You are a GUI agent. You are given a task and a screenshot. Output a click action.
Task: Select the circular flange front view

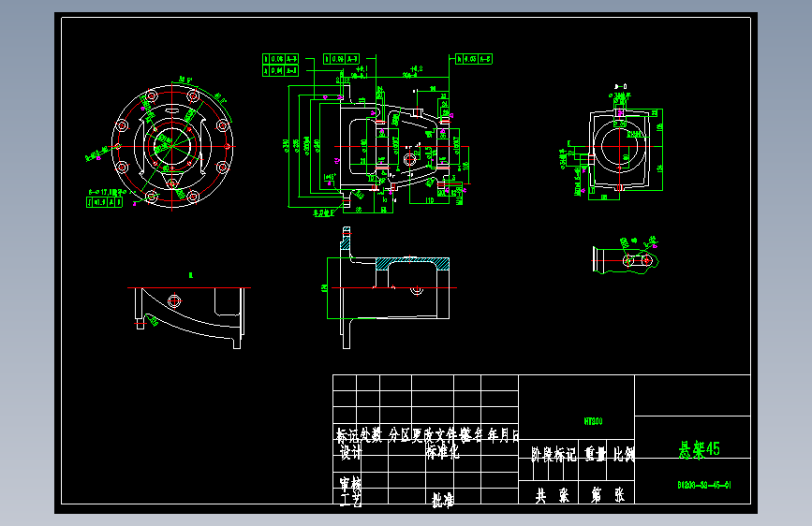[172, 147]
